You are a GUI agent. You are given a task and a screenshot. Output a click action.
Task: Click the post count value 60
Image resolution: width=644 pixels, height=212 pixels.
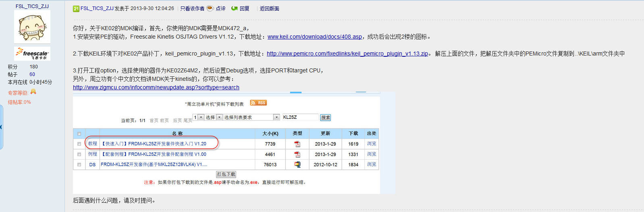tap(32, 74)
